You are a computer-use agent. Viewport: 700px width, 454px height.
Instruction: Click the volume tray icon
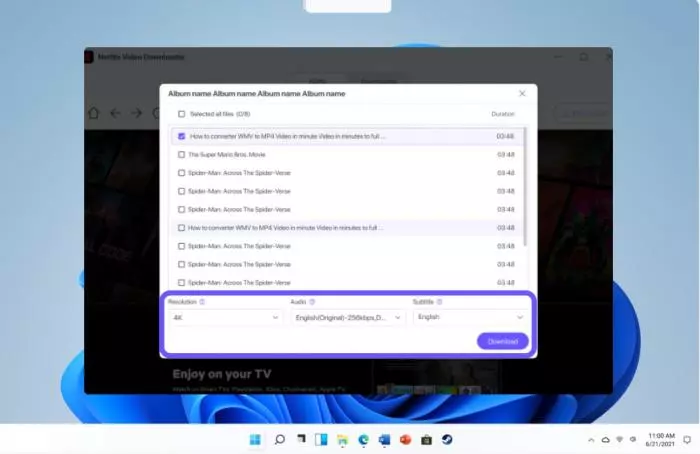633,440
